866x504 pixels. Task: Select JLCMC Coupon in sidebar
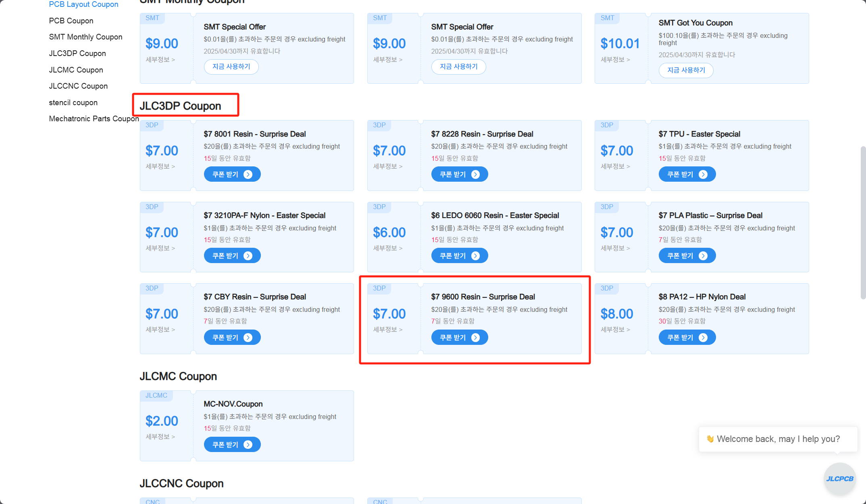76,70
